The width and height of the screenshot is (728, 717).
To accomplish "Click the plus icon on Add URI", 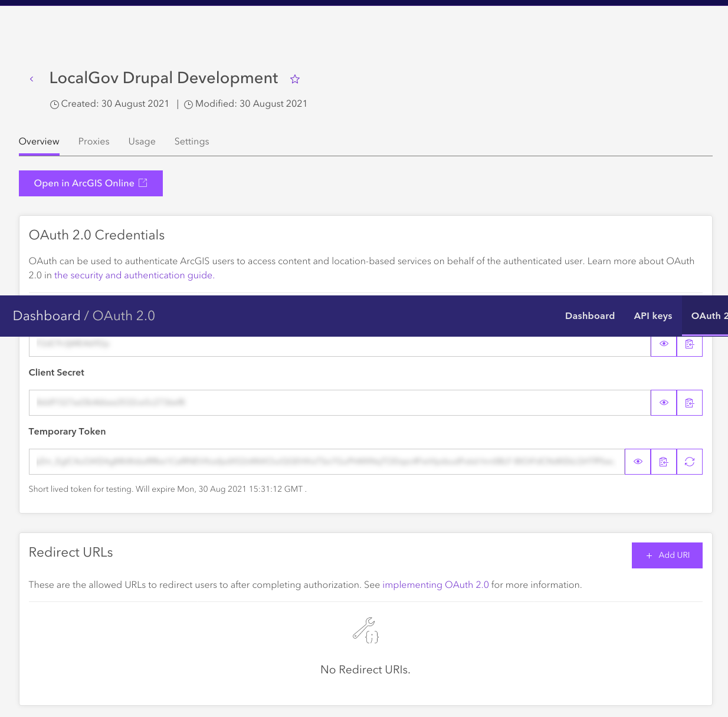I will pos(649,555).
